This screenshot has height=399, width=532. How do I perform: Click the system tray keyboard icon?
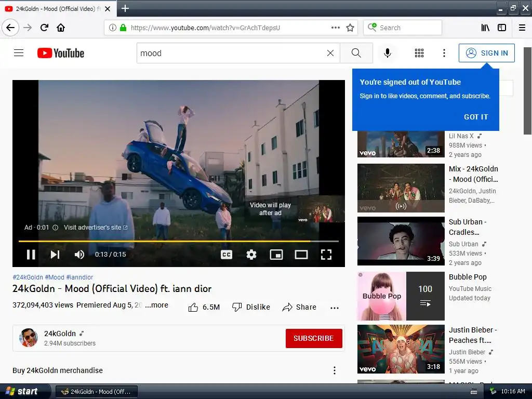tap(474, 392)
